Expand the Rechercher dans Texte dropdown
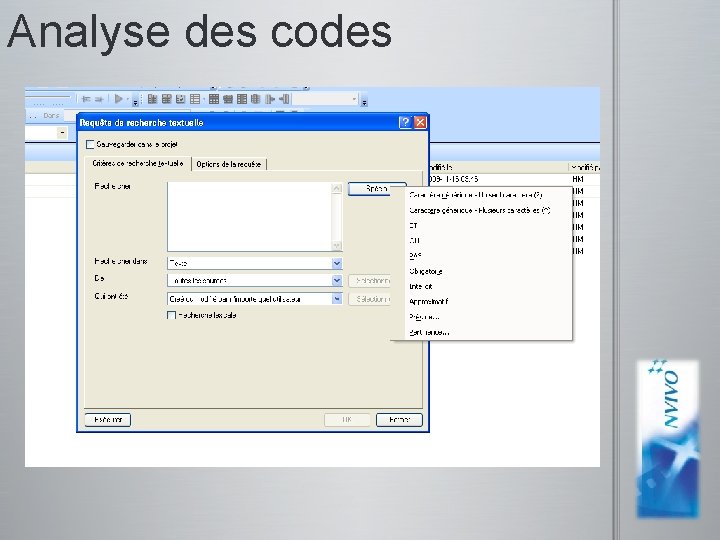720x540 pixels. (337, 263)
